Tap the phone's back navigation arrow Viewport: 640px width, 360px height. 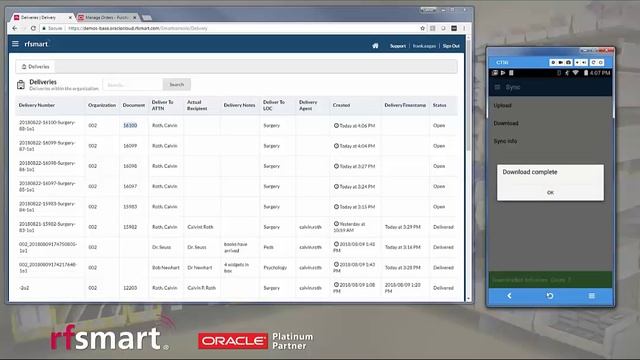pyautogui.click(x=509, y=296)
